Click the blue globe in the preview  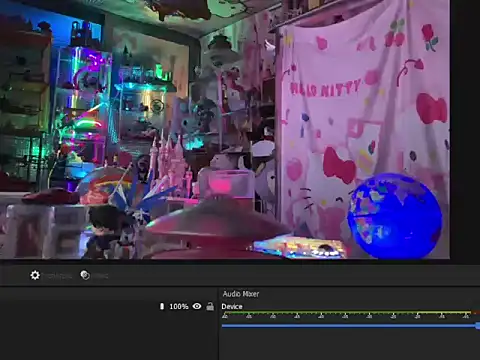(395, 216)
